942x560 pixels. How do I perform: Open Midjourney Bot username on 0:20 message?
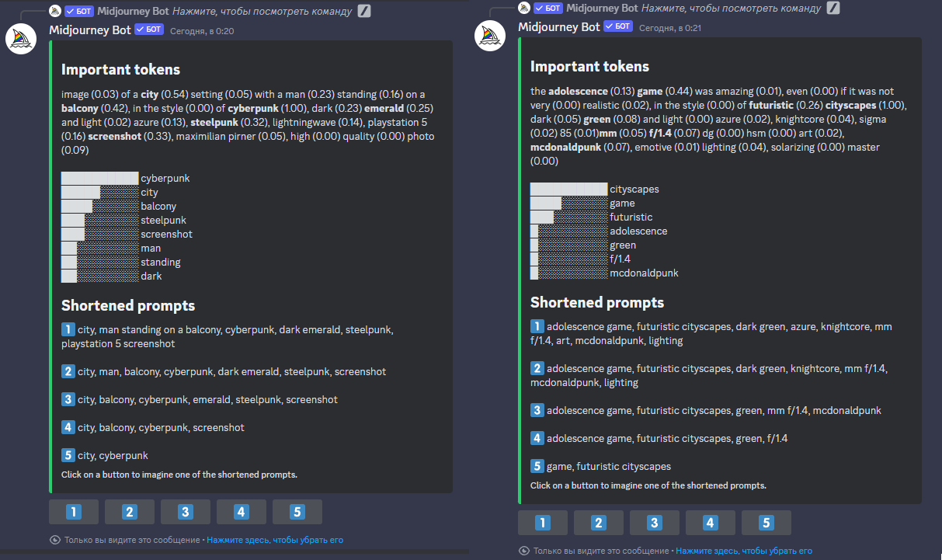click(90, 30)
